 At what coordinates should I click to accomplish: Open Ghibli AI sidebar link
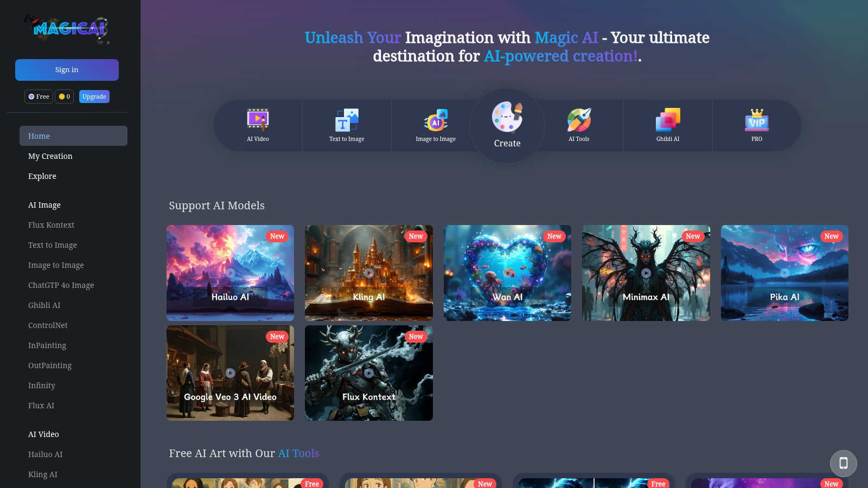point(44,305)
